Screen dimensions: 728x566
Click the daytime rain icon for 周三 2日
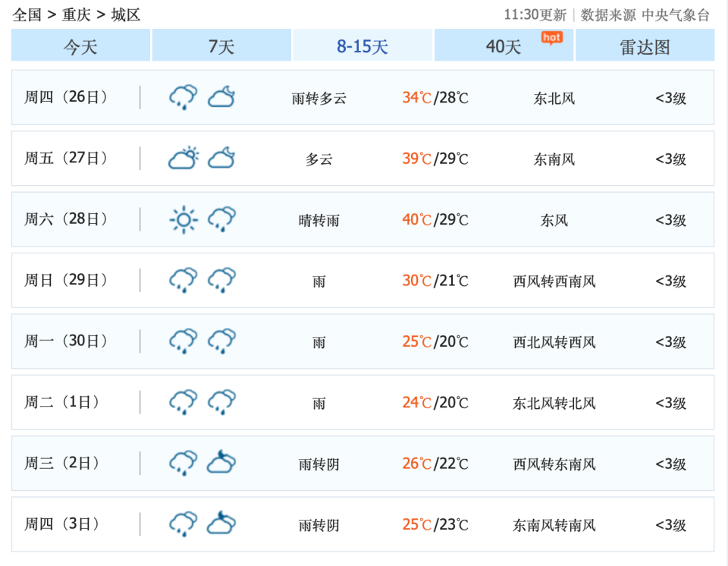[183, 464]
